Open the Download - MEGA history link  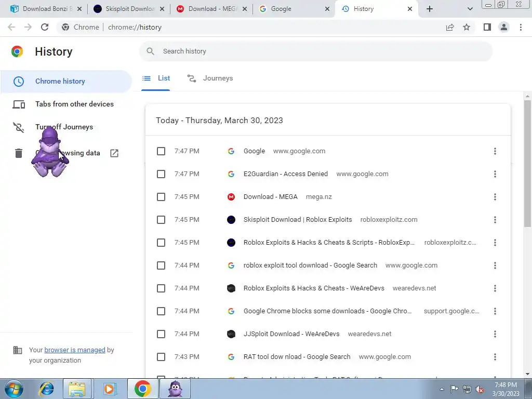pyautogui.click(x=270, y=197)
